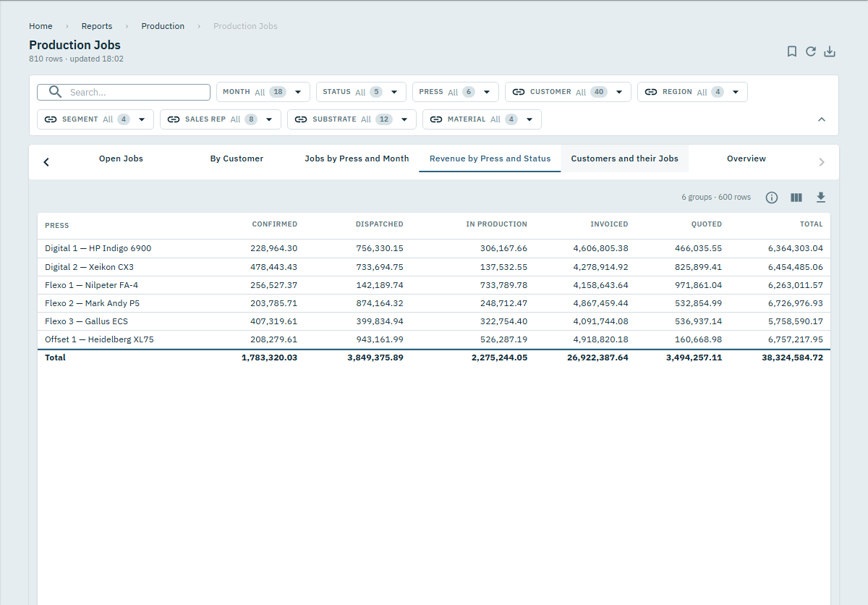Go to Home breadcrumb
The image size is (868, 605).
41,26
